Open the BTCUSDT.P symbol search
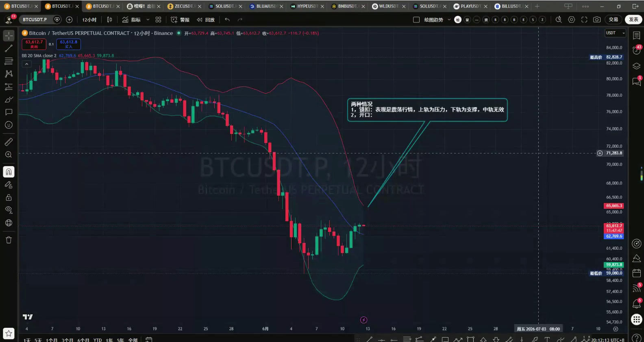 (x=35, y=19)
